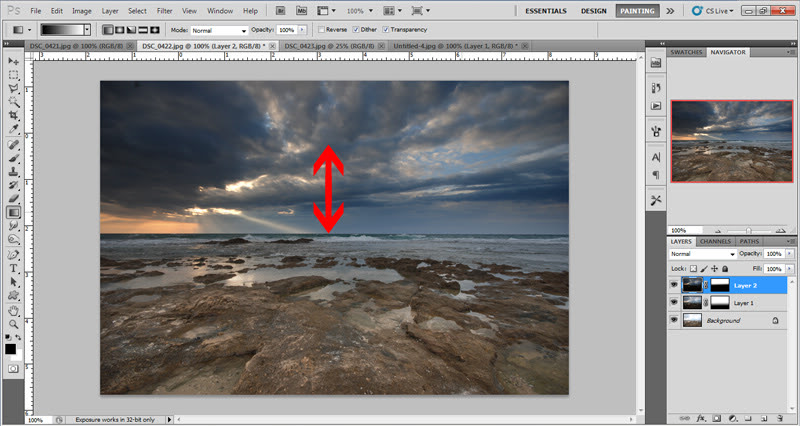Select the Type tool

click(13, 268)
